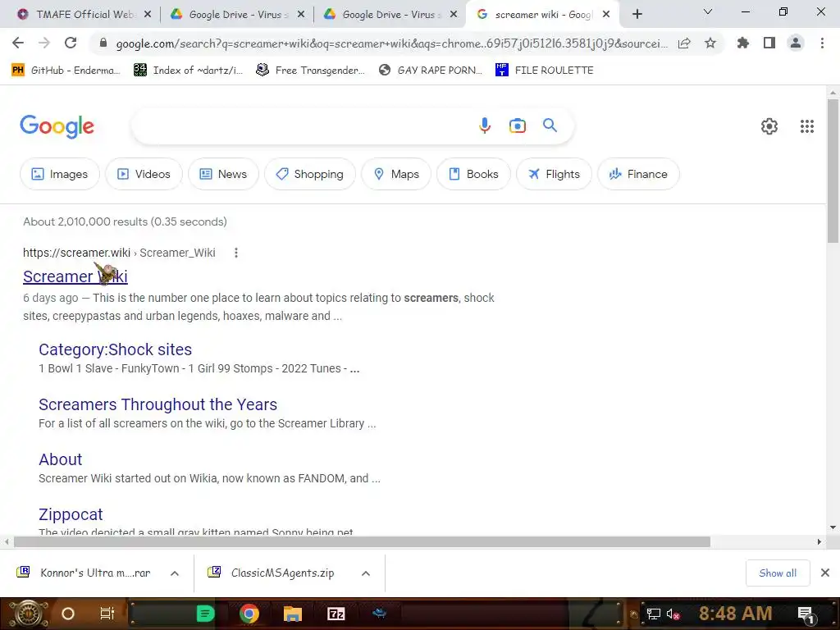Open Chrome three-dot menu

(x=822, y=43)
